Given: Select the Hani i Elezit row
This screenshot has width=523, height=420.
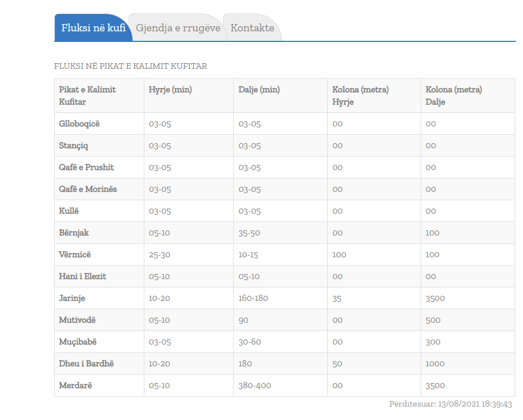Looking at the screenshot, I should [x=82, y=276].
